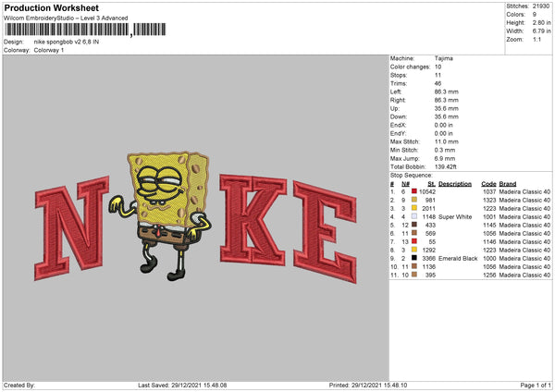The width and height of the screenshot is (555, 392).
Task: Click the Trims value '46'
Action: [x=438, y=83]
